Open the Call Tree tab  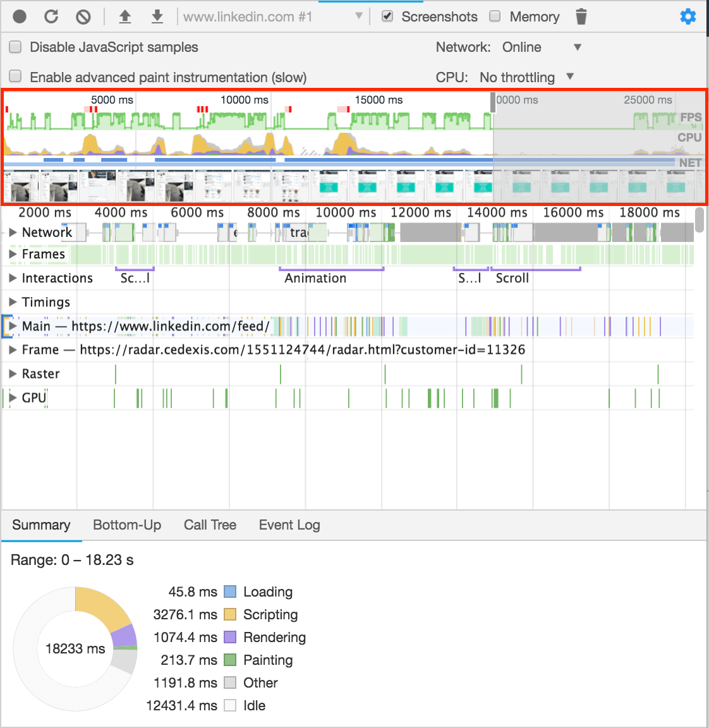[x=210, y=525]
